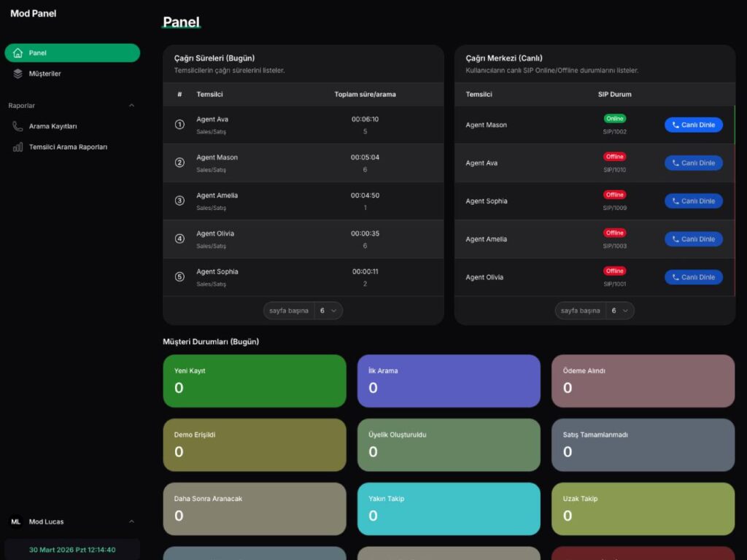Click Canlı Dinle for Agent Amelia
Viewport: 747px width, 560px height.
tap(694, 239)
